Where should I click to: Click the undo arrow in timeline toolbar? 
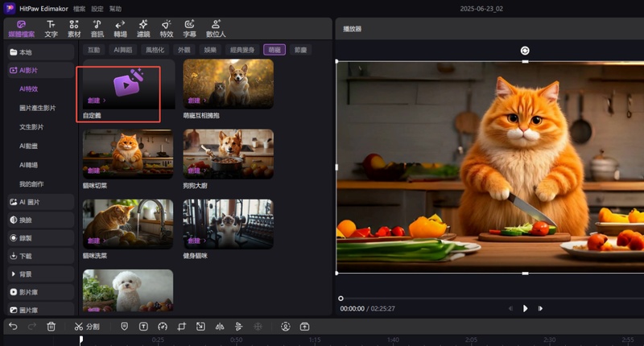[x=13, y=327]
